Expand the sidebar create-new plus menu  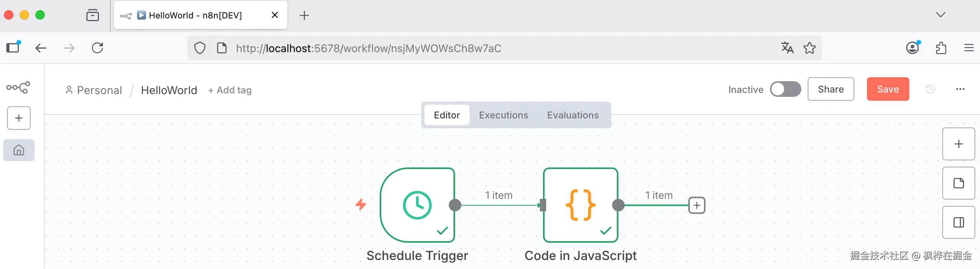[19, 118]
